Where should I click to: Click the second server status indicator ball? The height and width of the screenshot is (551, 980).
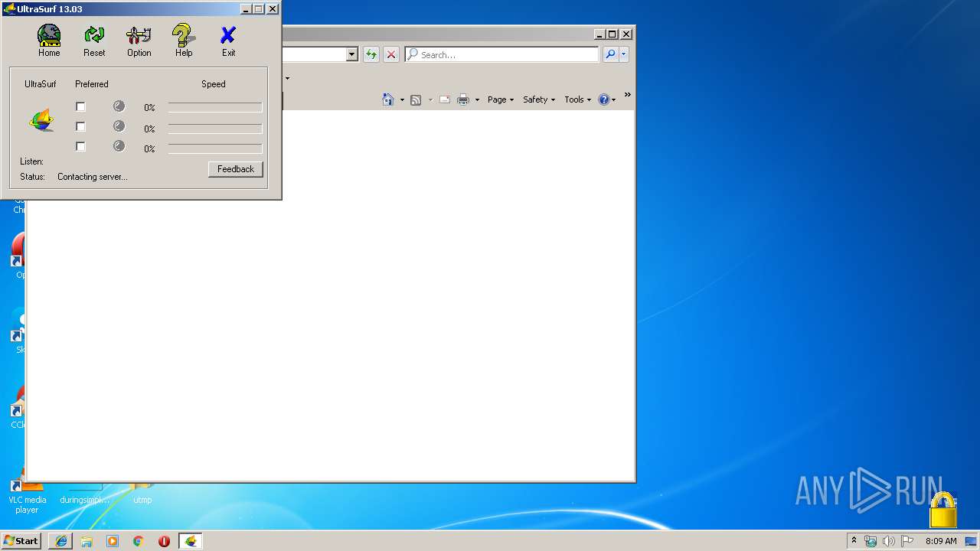coord(119,126)
